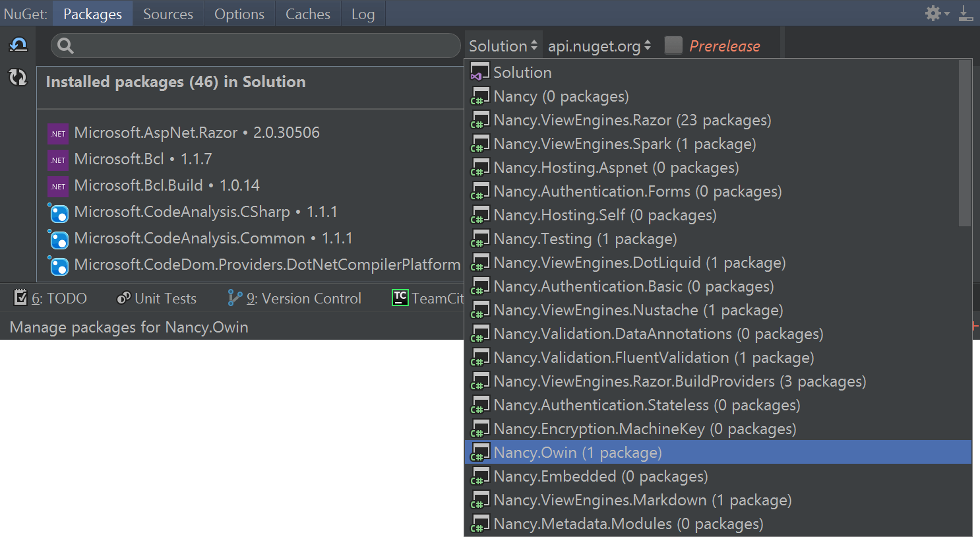This screenshot has height=537, width=980.
Task: Select Microsoft.AspNet.Razor 2.0.30506 package
Action: 251,133
